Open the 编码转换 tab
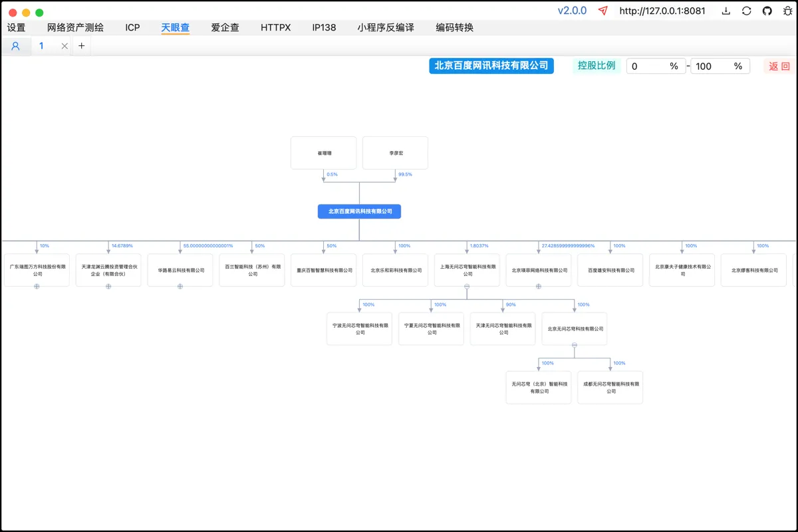798x532 pixels. (455, 28)
